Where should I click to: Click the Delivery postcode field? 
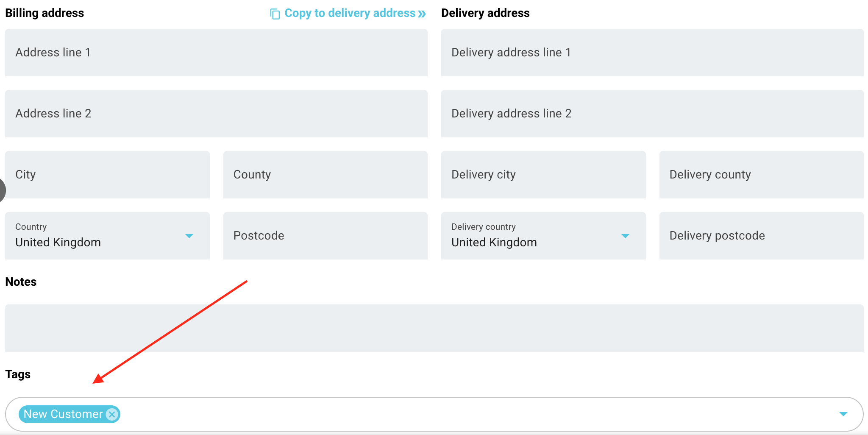pyautogui.click(x=762, y=236)
